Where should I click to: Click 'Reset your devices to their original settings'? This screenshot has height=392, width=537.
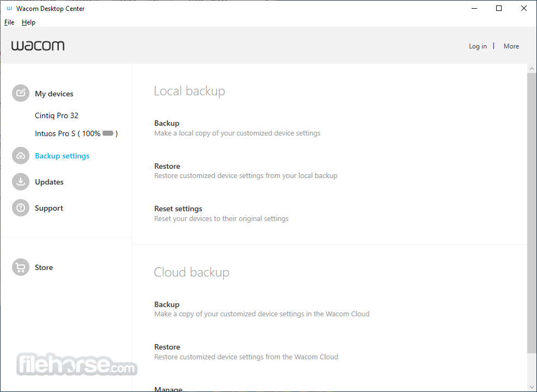point(221,218)
